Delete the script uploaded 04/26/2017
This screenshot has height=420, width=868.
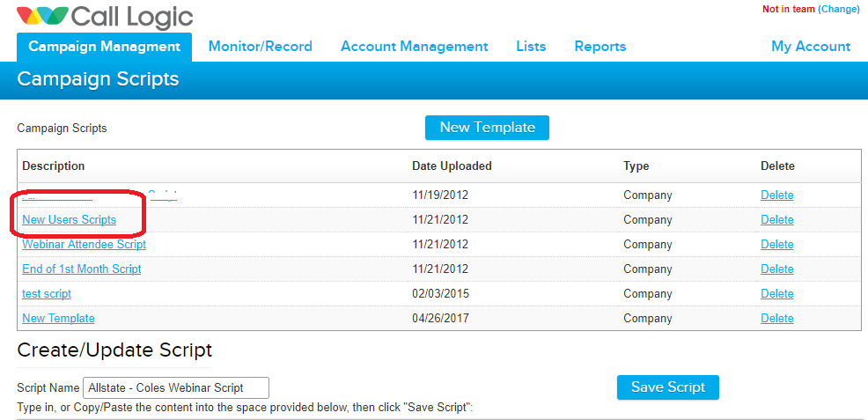[776, 319]
